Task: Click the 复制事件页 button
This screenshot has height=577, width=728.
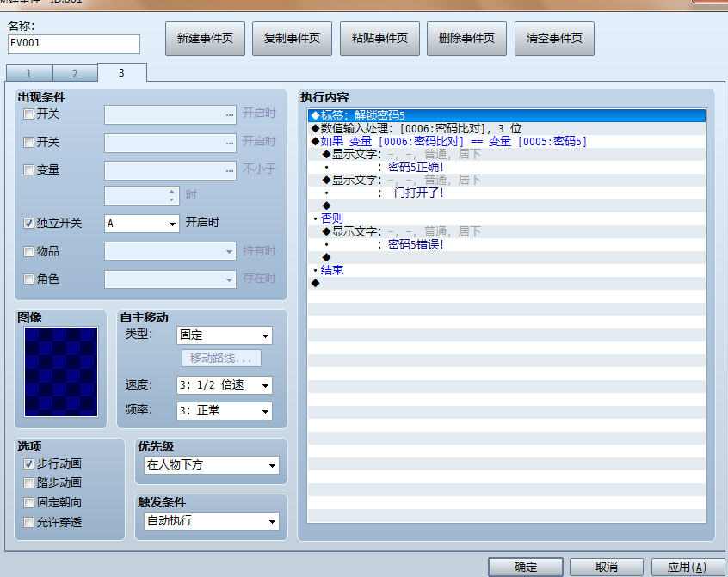Action: tap(292, 39)
